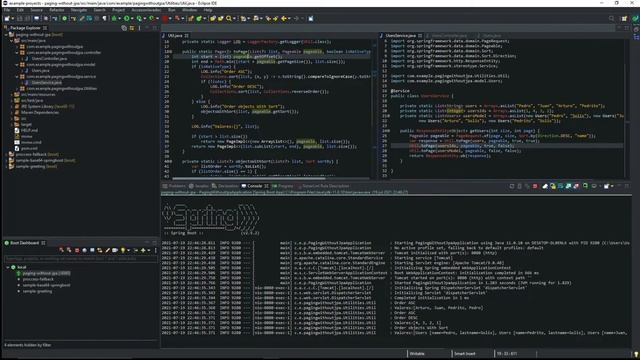
Task: Collapse the src/main/java source folder
Action: [11, 41]
